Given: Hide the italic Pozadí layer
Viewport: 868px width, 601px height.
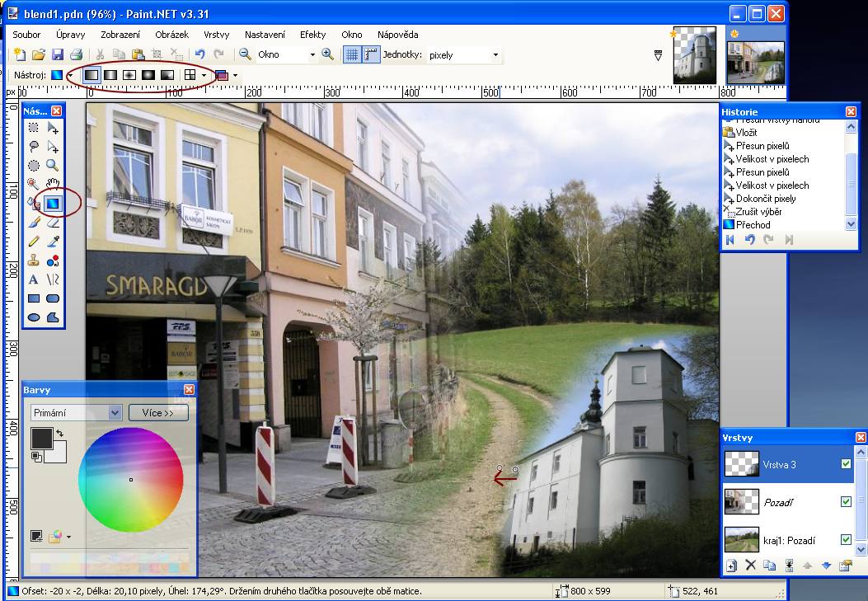Looking at the screenshot, I should [x=846, y=501].
